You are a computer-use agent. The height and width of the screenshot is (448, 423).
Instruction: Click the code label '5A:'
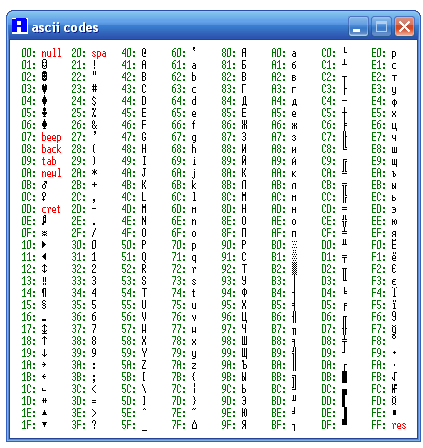click(129, 365)
